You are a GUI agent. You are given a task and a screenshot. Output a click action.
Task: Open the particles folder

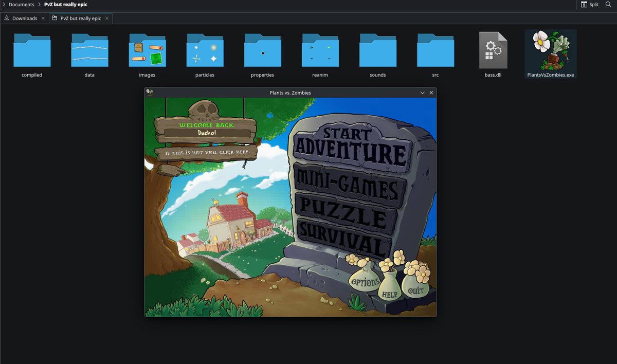point(205,50)
